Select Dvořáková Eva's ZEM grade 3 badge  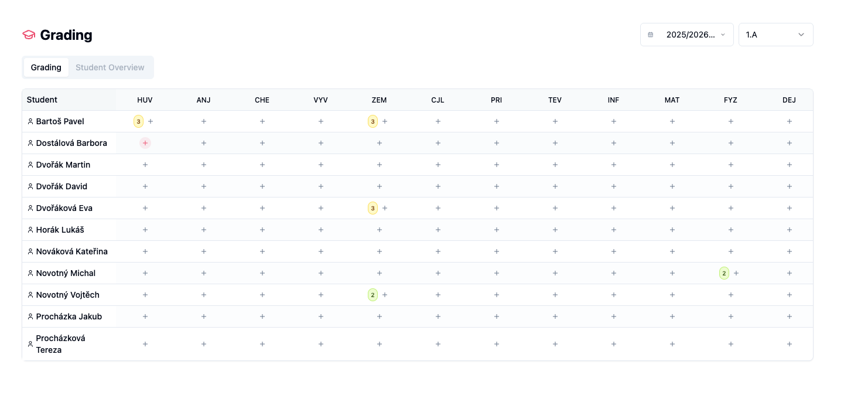pyautogui.click(x=373, y=208)
